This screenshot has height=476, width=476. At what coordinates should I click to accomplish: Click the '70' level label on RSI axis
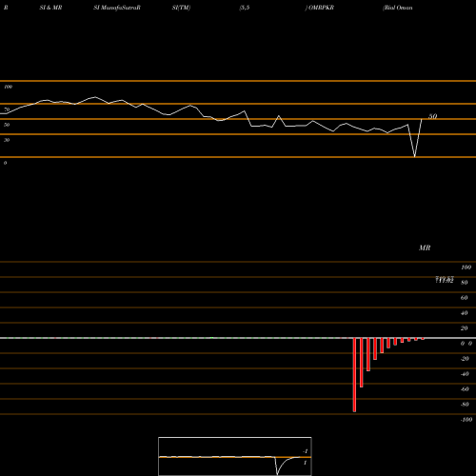point(7,109)
